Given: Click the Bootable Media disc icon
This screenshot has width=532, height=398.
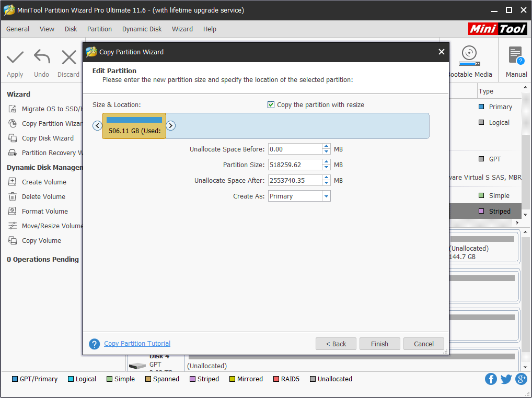Looking at the screenshot, I should (x=469, y=54).
